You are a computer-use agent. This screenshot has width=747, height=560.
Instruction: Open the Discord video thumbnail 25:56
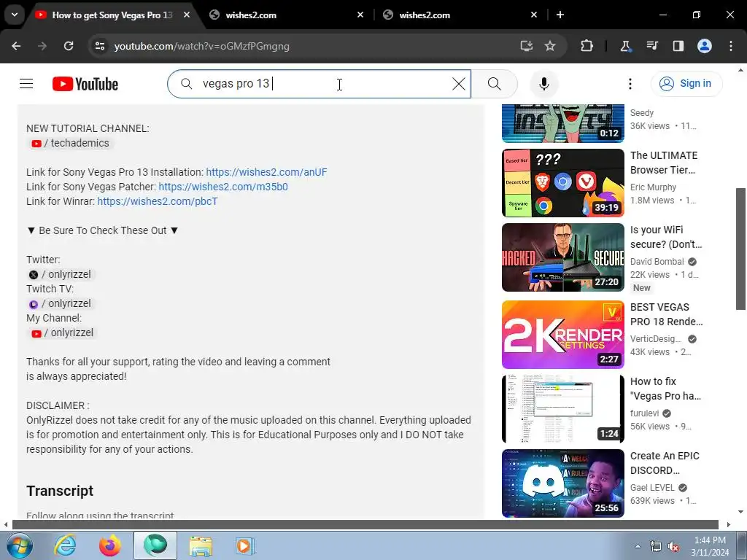pos(562,483)
